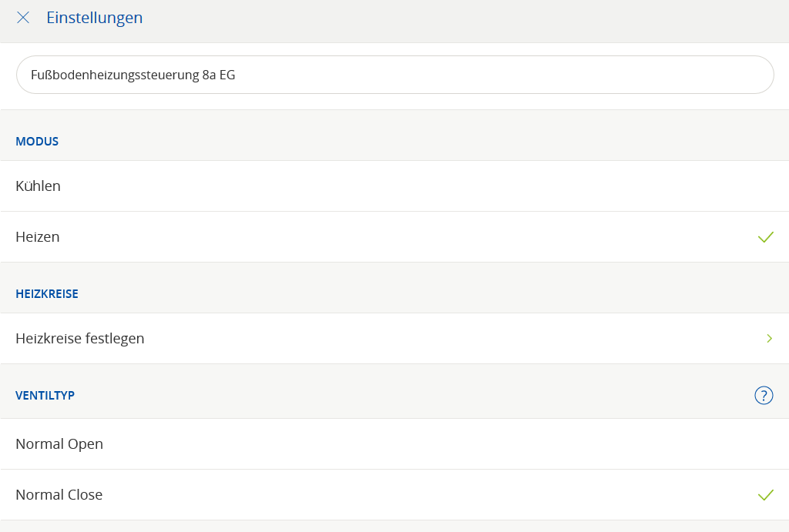Click the MODUS section header
The width and height of the screenshot is (789, 532).
[37, 142]
